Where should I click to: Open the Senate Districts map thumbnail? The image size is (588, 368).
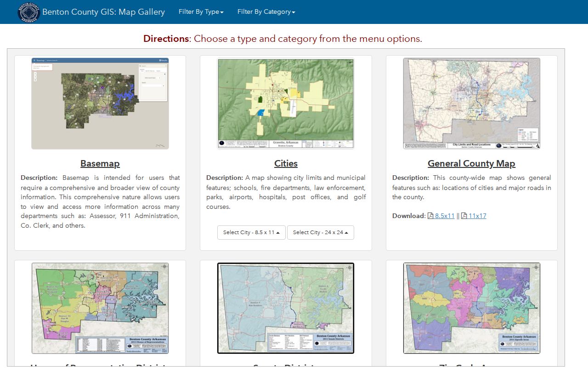[x=286, y=308]
